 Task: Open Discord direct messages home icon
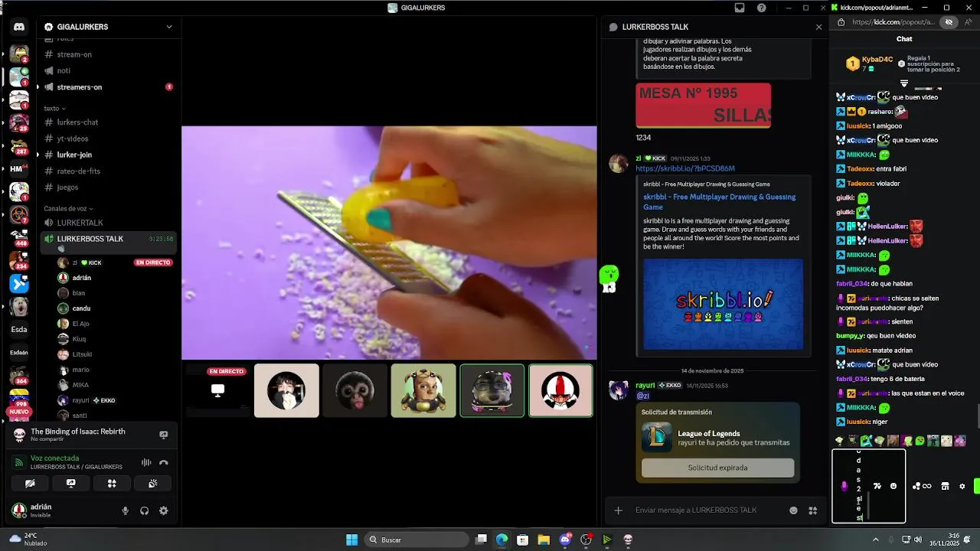(x=19, y=27)
